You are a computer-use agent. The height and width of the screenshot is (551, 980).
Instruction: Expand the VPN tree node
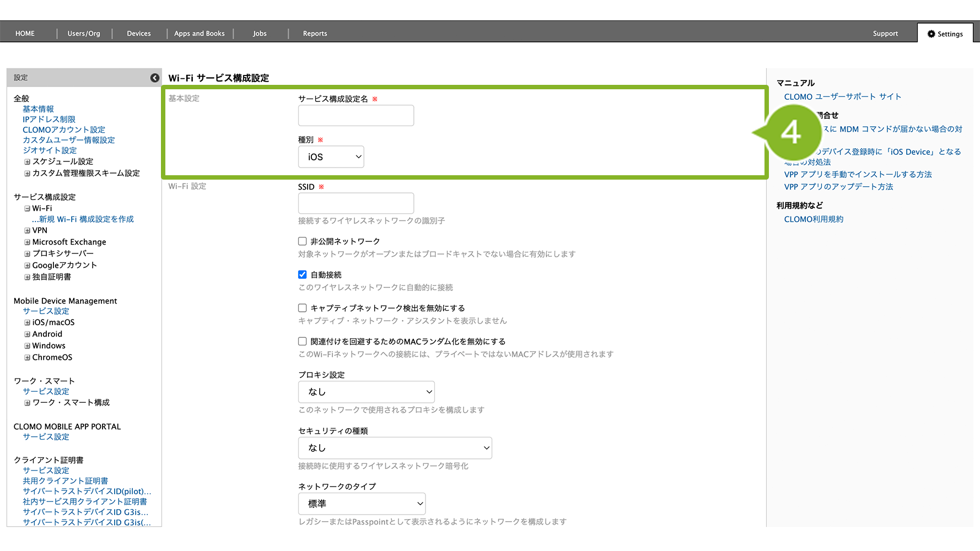(x=27, y=230)
